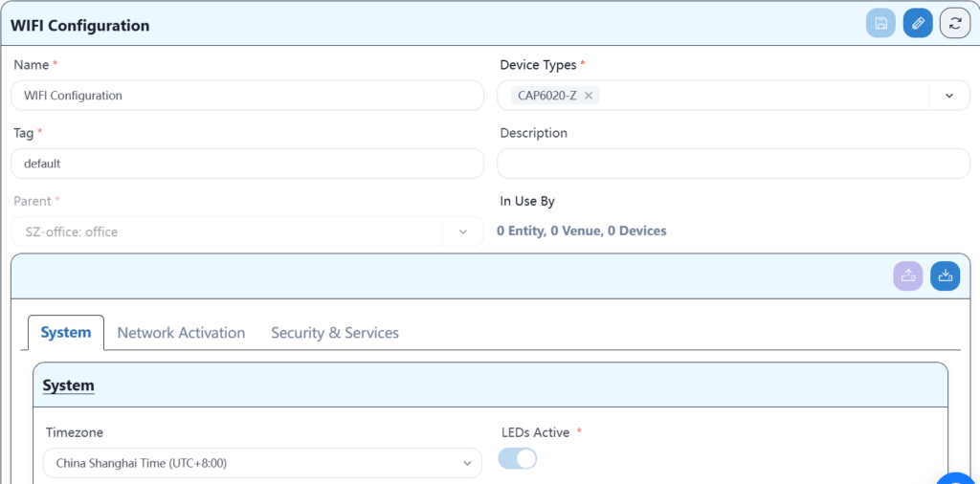The width and height of the screenshot is (980, 484).
Task: Click the purple upload icon
Action: click(908, 275)
